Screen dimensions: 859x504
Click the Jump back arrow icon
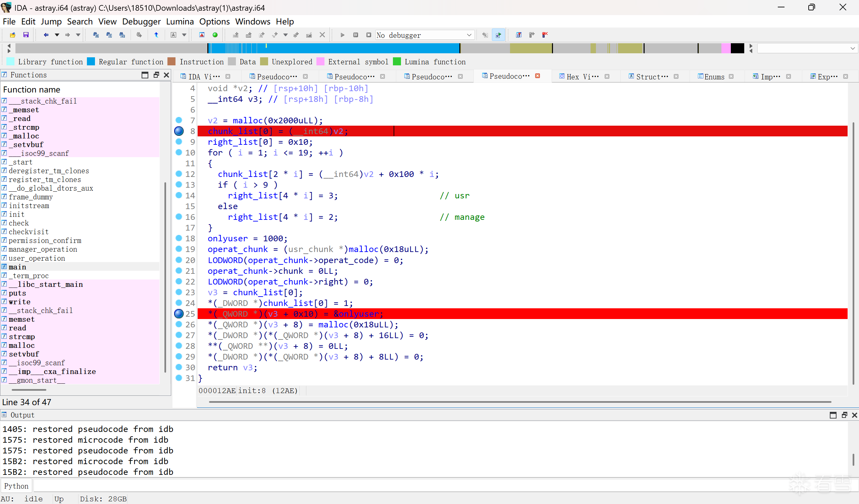tap(46, 35)
